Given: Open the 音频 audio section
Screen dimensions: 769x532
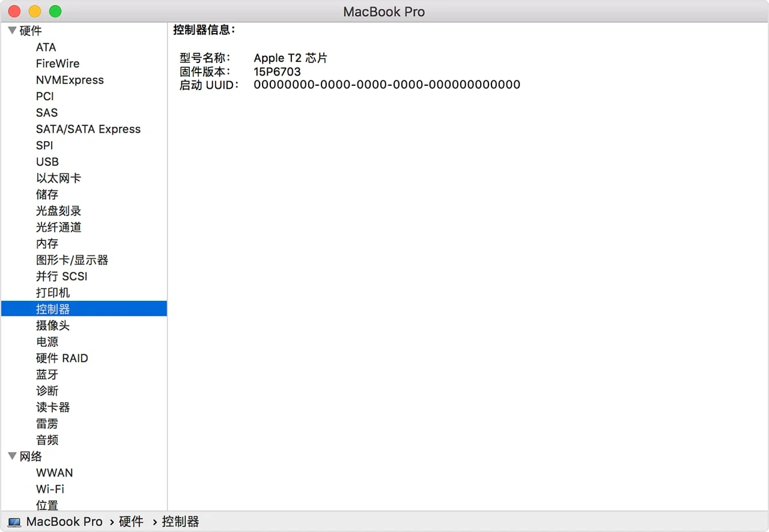Looking at the screenshot, I should [x=47, y=440].
